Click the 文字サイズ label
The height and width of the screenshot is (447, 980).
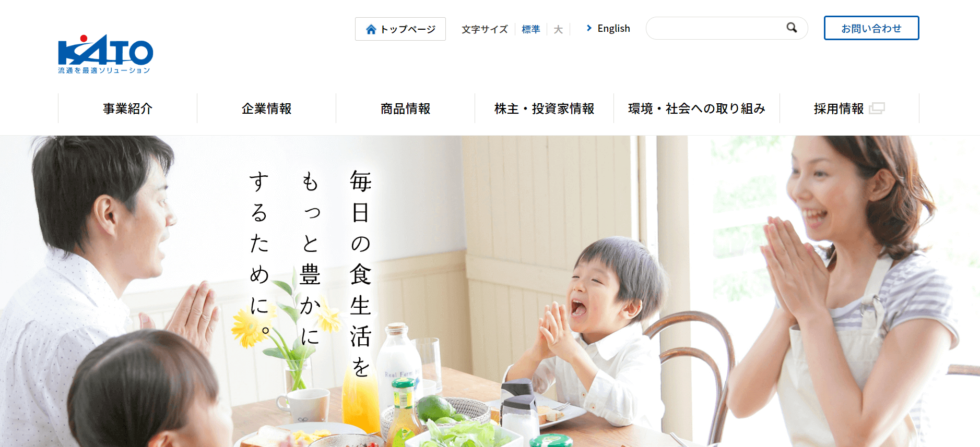pos(485,29)
